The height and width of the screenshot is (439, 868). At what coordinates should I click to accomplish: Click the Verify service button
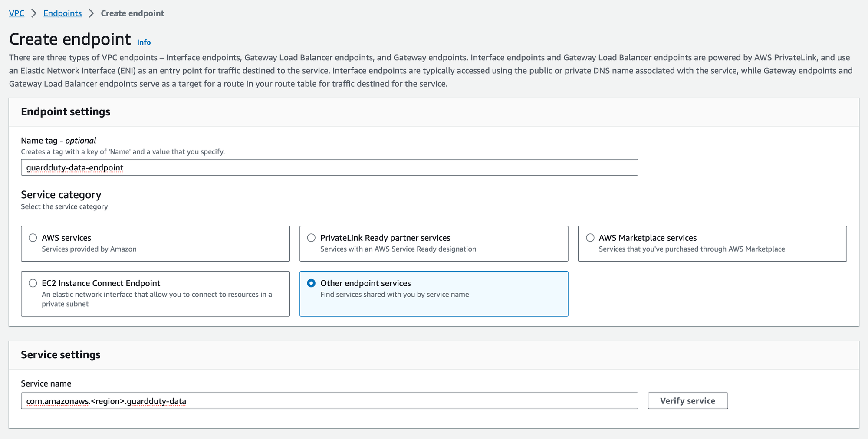coord(687,401)
